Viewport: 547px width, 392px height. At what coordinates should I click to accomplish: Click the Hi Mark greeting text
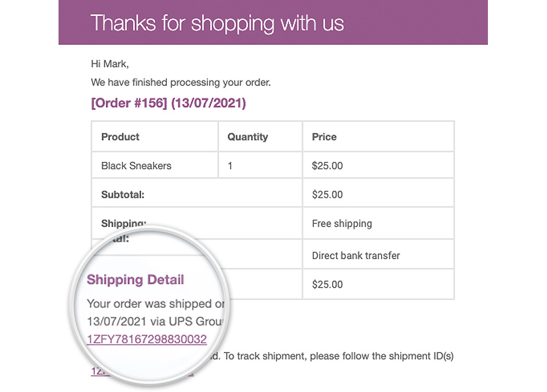click(x=110, y=64)
